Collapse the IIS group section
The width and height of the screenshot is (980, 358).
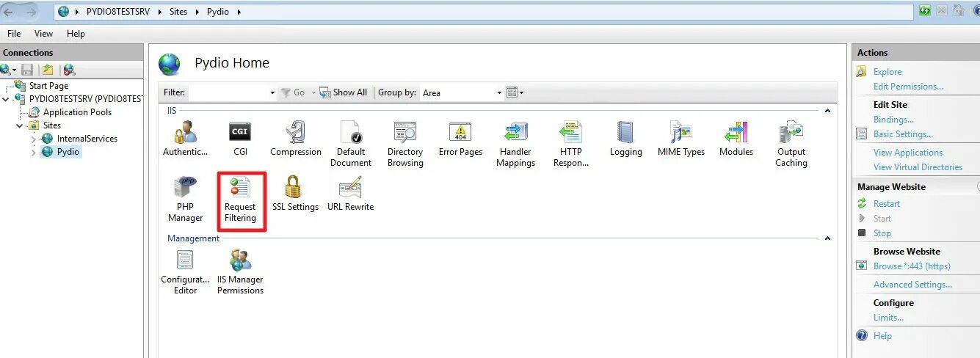(x=827, y=111)
